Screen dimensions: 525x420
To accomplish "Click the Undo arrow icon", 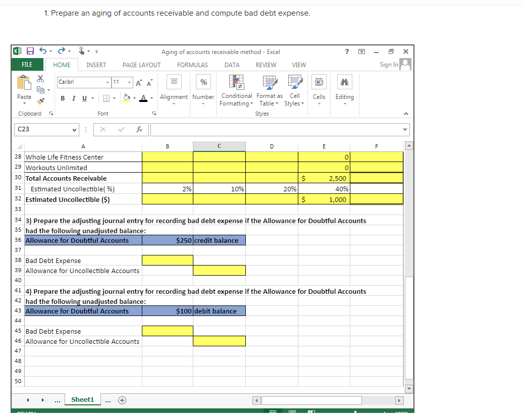I will click(x=43, y=51).
